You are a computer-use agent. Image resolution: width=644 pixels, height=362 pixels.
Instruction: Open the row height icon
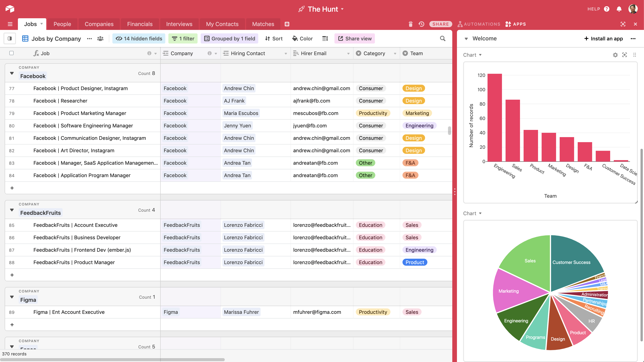325,38
